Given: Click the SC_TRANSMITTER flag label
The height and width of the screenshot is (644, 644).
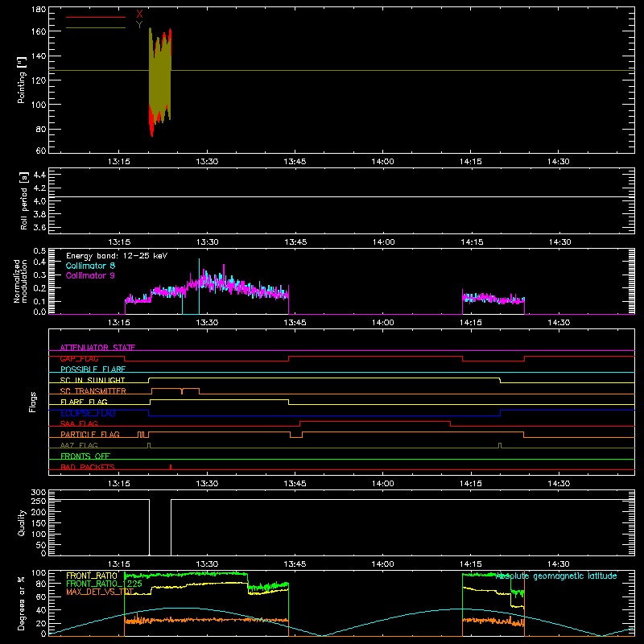Looking at the screenshot, I should pos(93,391).
